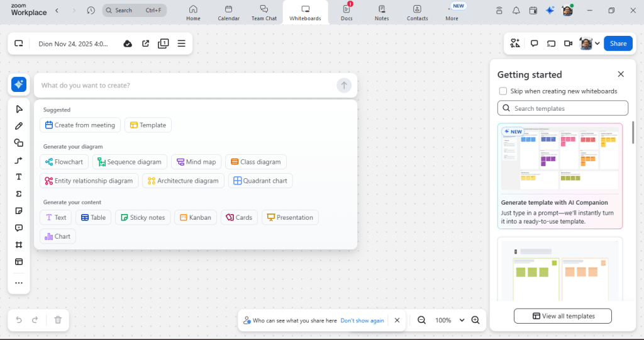Click the Search templates field

tap(563, 108)
